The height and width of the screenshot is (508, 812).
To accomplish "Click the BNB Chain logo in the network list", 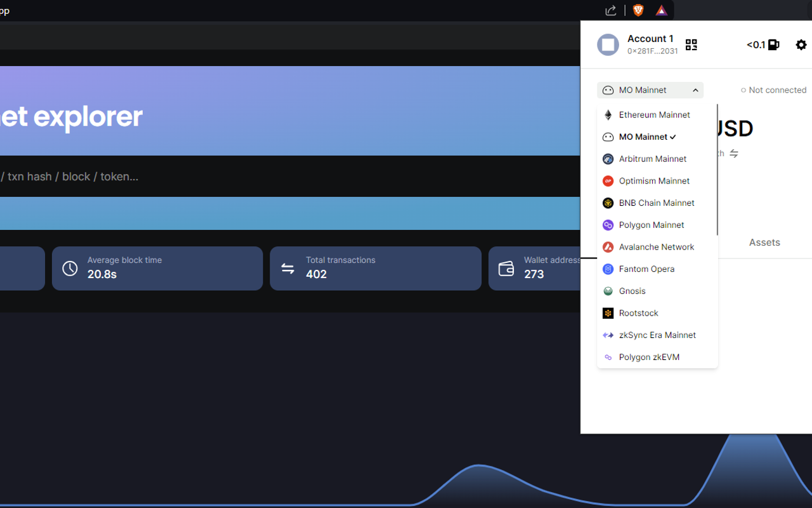I will (608, 203).
